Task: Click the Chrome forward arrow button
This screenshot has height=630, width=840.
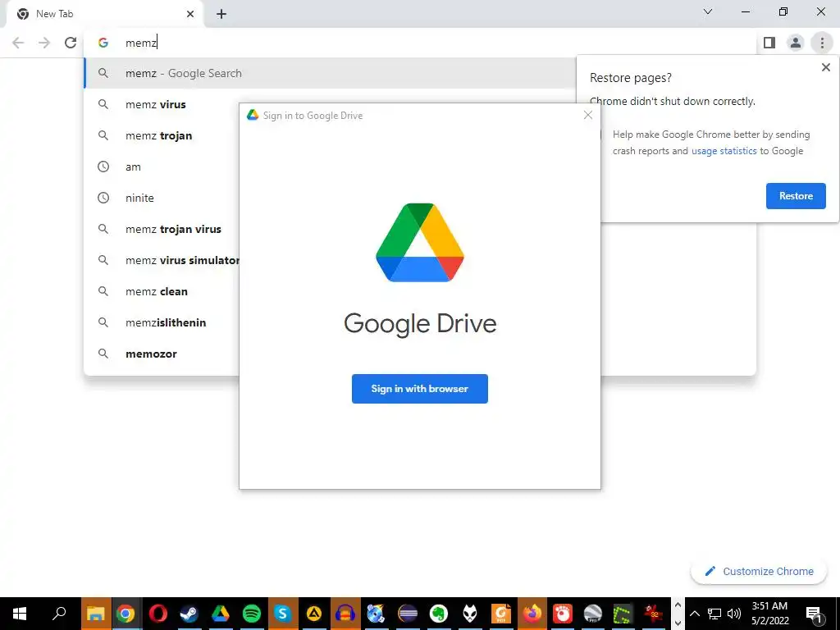Action: 44,43
